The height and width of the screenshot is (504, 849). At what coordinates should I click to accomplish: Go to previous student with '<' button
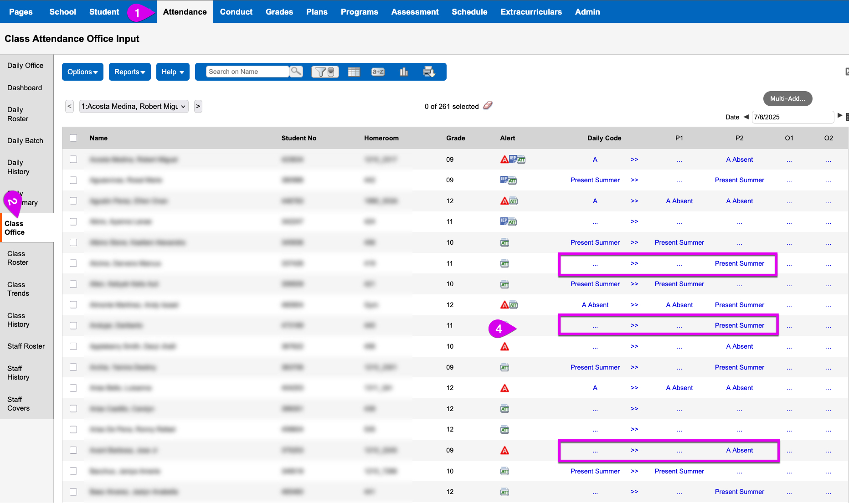(x=69, y=106)
